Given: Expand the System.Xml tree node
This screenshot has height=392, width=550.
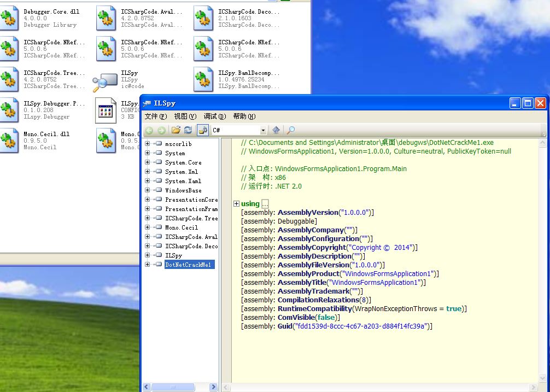Looking at the screenshot, I should 147,172.
